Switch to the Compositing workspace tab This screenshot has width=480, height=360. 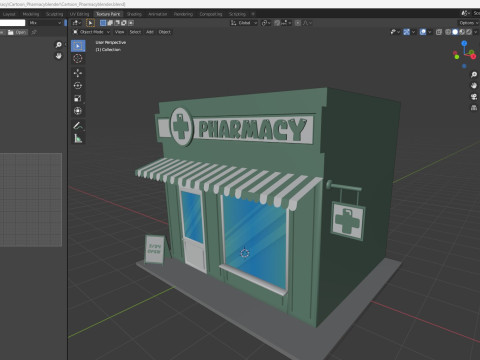[x=211, y=14]
